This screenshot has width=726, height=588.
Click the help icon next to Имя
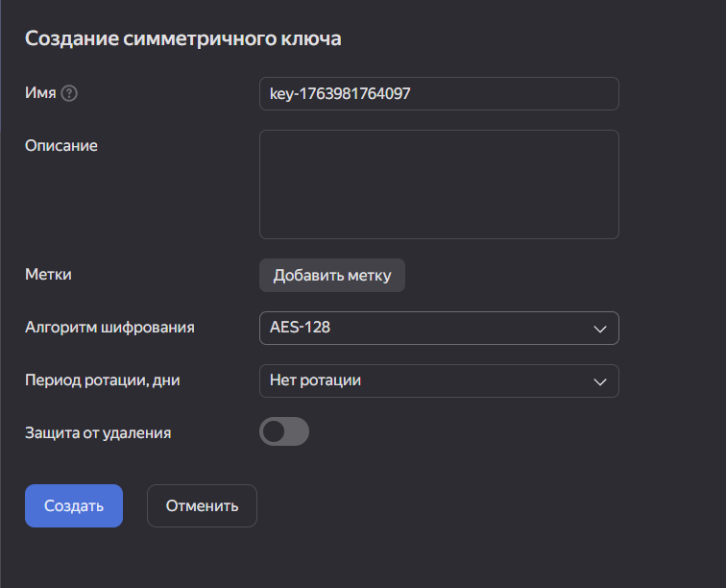coord(69,94)
